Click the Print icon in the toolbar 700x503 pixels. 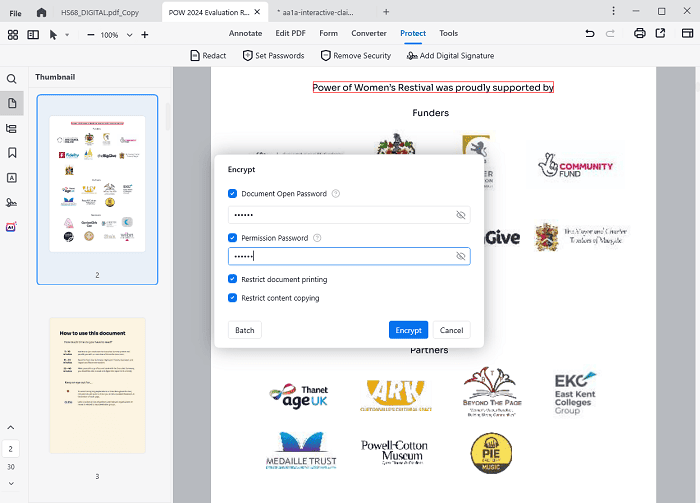tap(639, 34)
